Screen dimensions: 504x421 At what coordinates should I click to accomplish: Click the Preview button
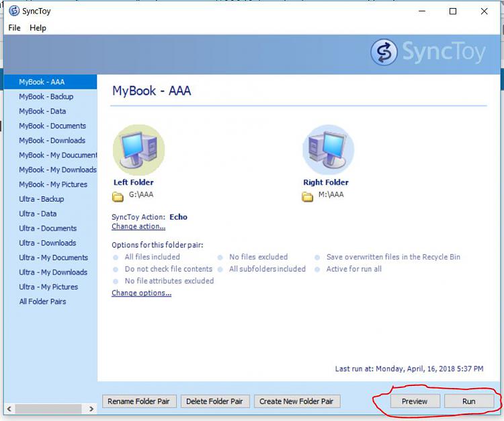click(415, 401)
